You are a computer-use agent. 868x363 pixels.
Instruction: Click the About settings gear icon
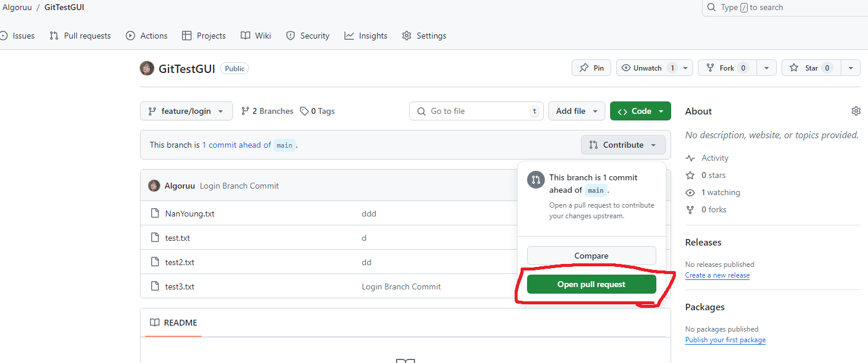pos(856,111)
